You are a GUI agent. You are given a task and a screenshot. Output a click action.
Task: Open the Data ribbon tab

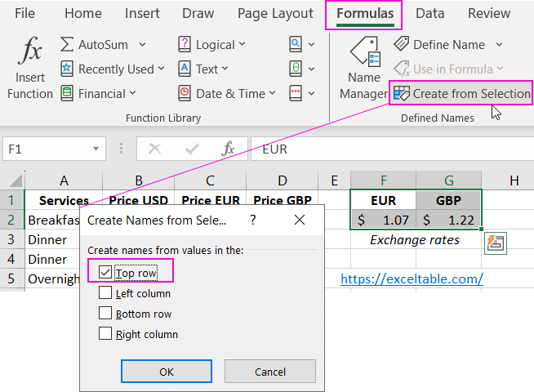click(x=429, y=14)
